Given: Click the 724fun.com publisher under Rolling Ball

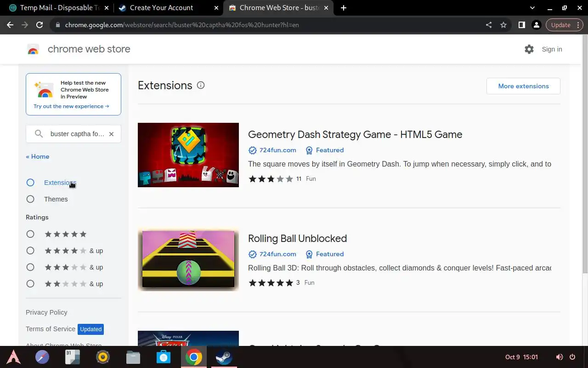Looking at the screenshot, I should click(277, 254).
